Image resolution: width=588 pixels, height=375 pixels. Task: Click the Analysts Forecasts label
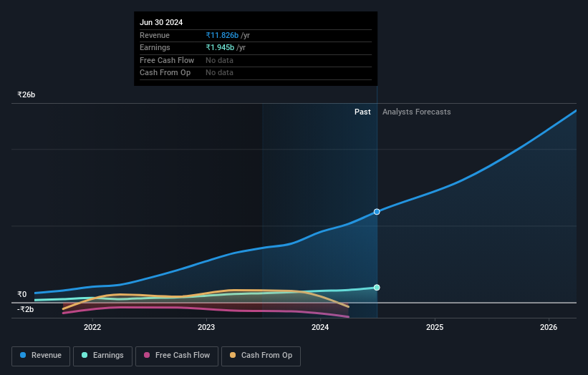pos(417,112)
